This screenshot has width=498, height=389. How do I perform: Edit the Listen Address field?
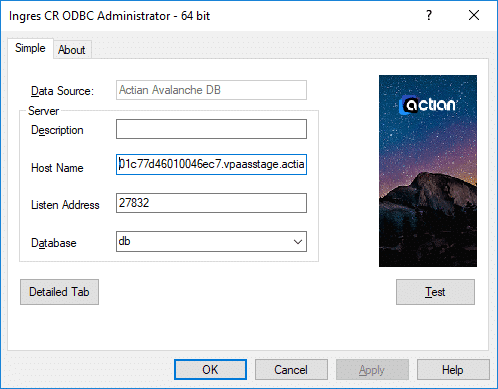[x=211, y=203]
